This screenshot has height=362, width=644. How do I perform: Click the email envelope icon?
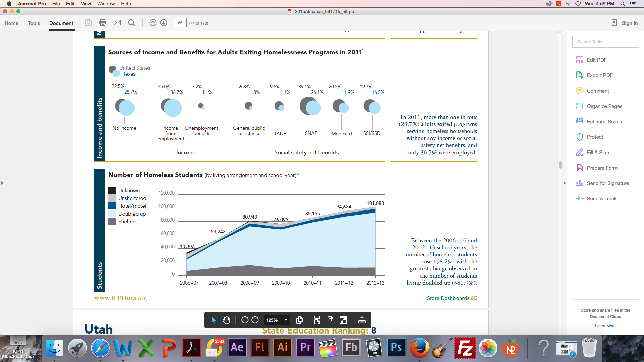117,23
